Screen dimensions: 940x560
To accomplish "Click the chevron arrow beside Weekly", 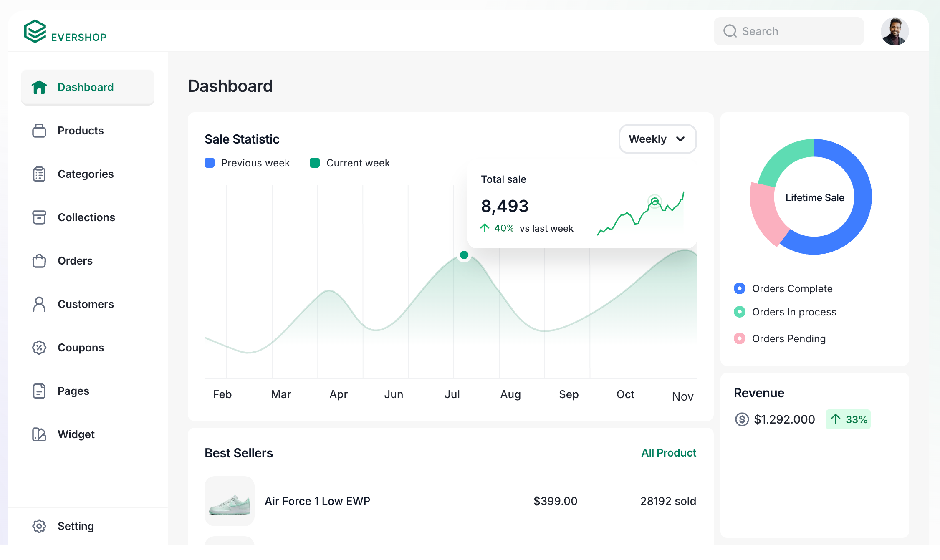I will click(x=680, y=139).
